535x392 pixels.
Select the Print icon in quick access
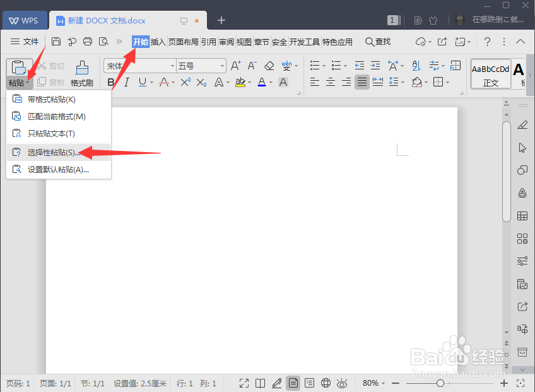coord(87,41)
